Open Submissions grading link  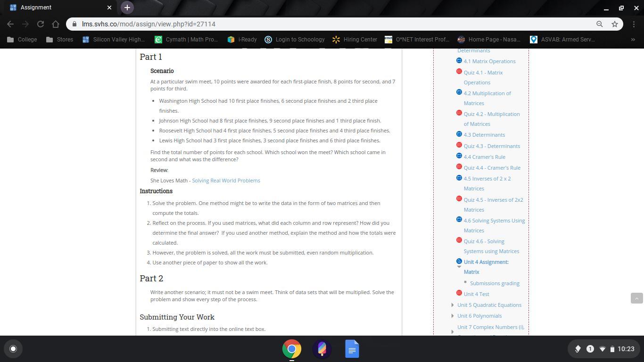(x=495, y=283)
